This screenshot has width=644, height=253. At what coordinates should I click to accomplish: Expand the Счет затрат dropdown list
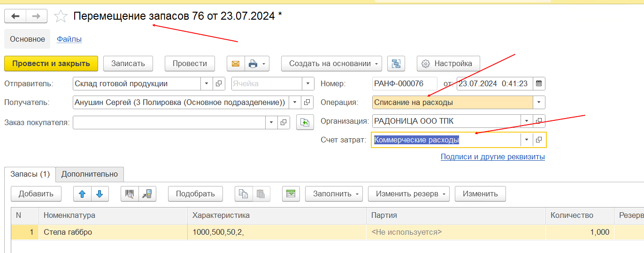[x=527, y=140]
